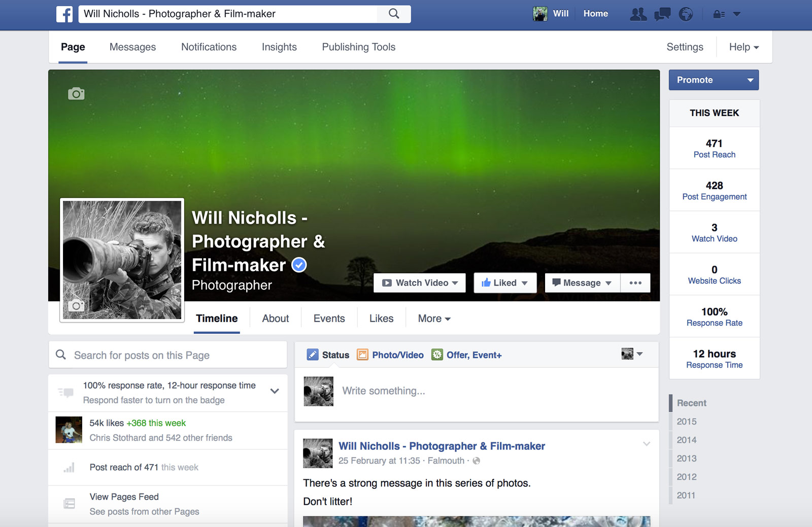The width and height of the screenshot is (812, 527).
Task: Open the Messenger messages icon
Action: pos(662,15)
